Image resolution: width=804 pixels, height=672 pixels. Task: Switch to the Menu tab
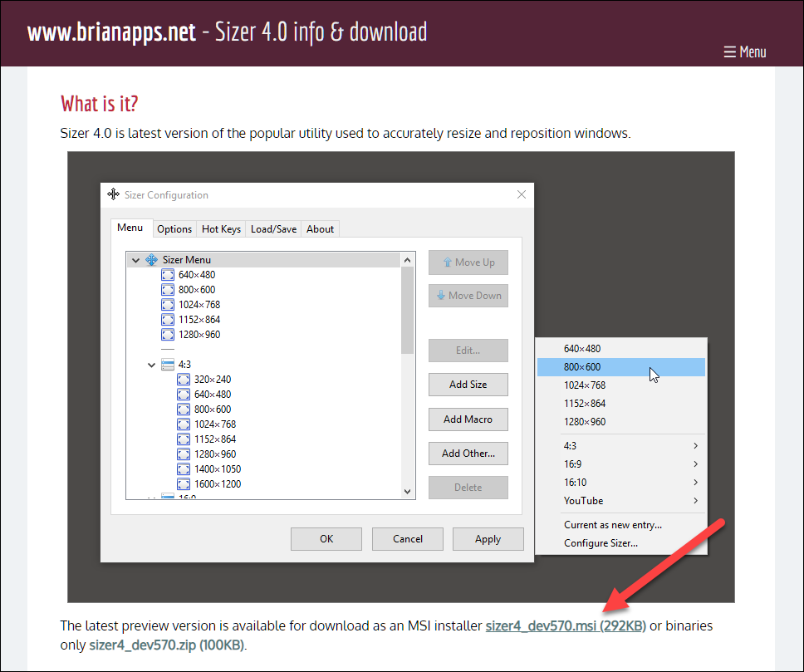pos(130,228)
